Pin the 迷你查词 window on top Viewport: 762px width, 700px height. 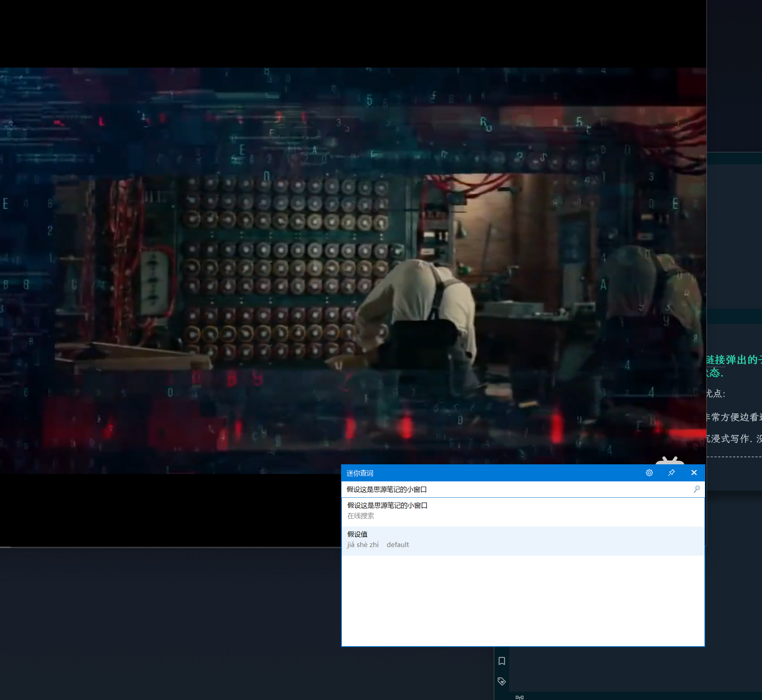pyautogui.click(x=671, y=473)
